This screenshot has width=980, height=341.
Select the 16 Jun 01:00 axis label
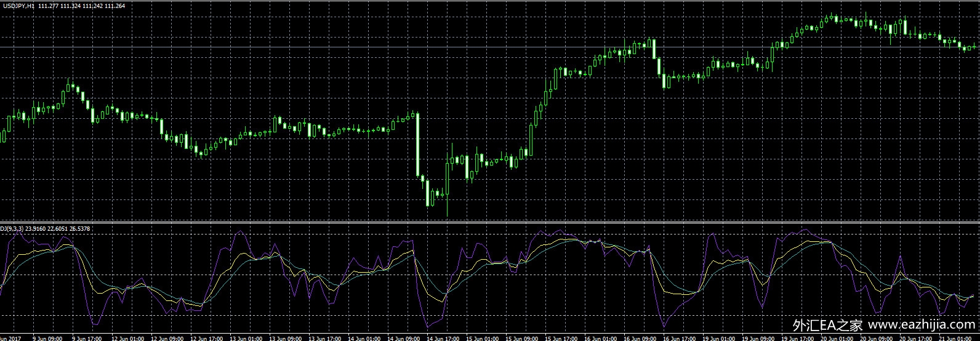click(x=600, y=338)
